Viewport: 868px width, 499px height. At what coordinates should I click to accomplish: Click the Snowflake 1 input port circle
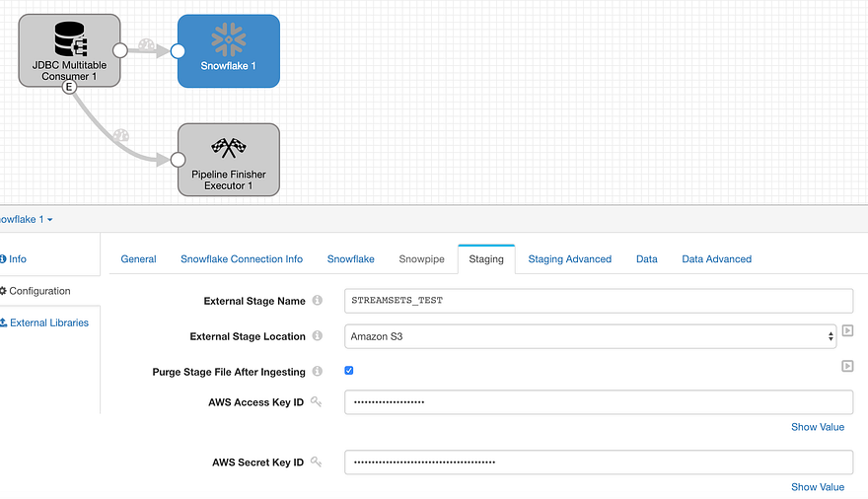(x=178, y=51)
